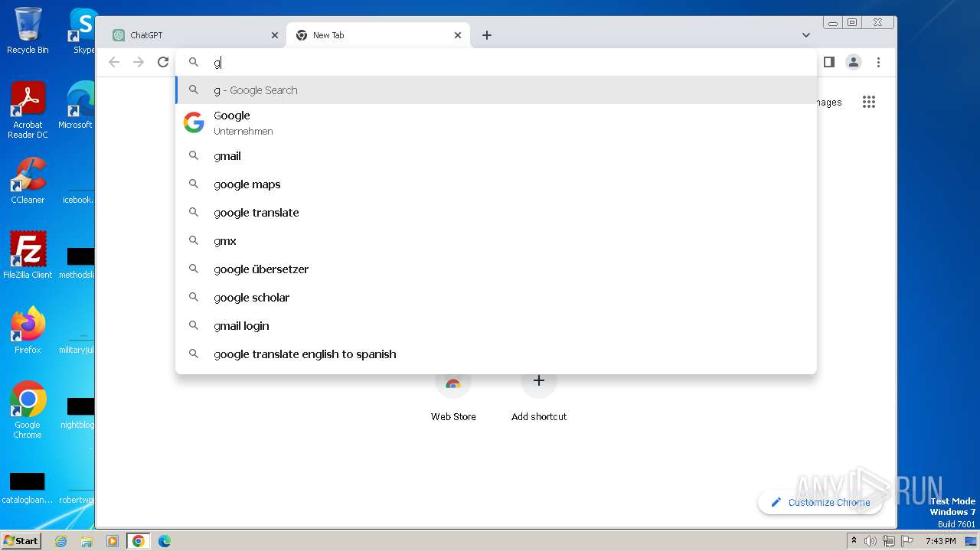Open Windows Explorer folder in taskbar
980x551 pixels.
87,541
